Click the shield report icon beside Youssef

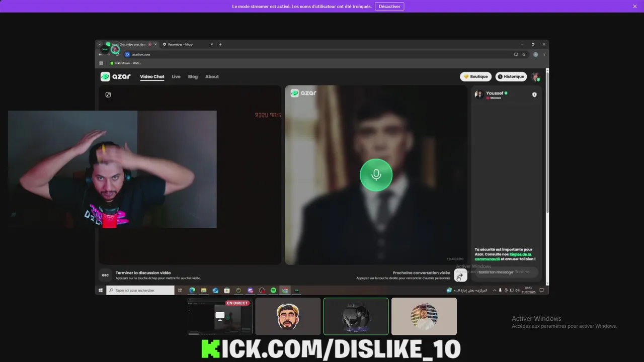click(534, 95)
